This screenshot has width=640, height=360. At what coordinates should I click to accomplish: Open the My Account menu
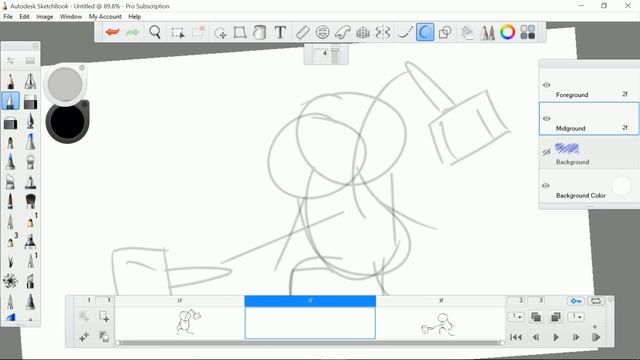coord(105,17)
